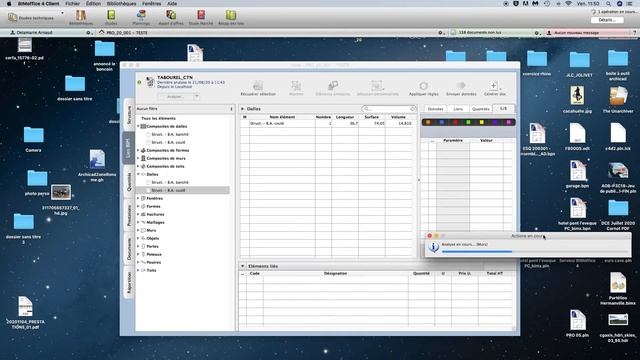The width and height of the screenshot is (640, 360).
Task: Open the Récap des lots toolbar icon
Action: tap(231, 16)
